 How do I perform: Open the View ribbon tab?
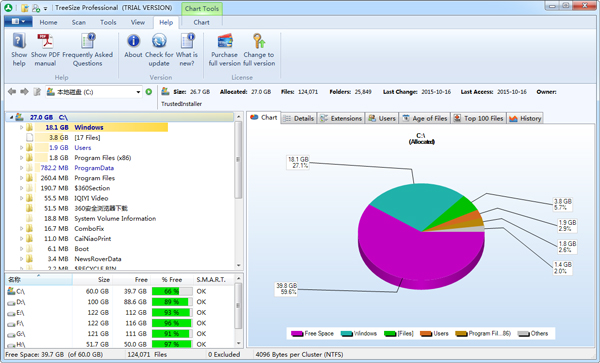(138, 22)
